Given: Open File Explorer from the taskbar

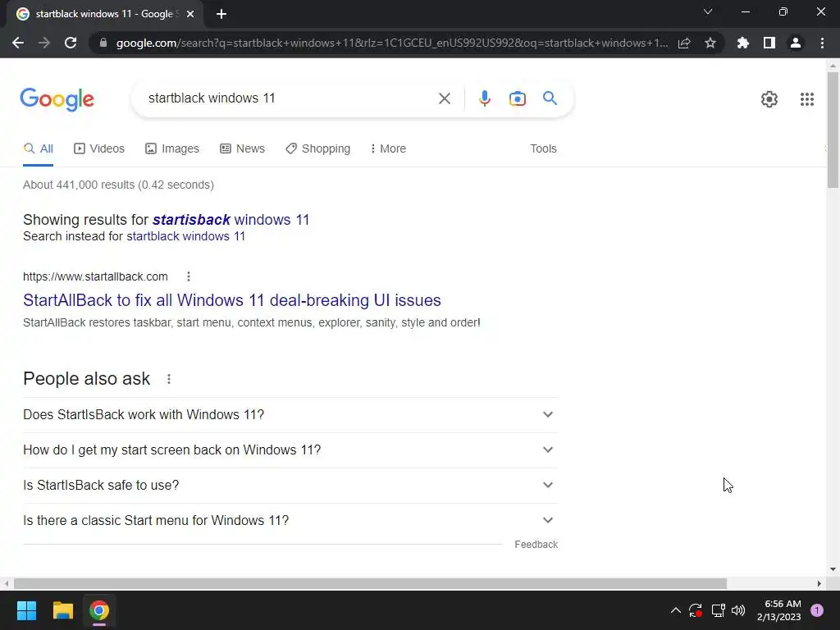Looking at the screenshot, I should point(62,610).
